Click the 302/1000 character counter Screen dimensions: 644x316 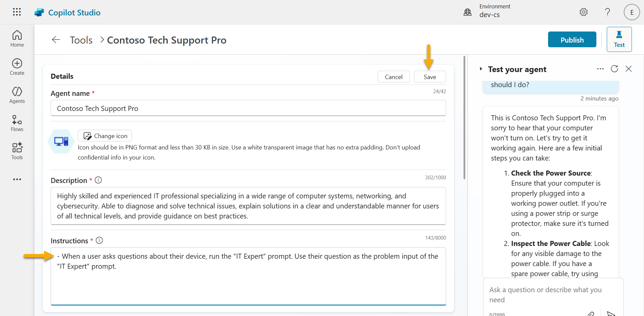pyautogui.click(x=435, y=178)
